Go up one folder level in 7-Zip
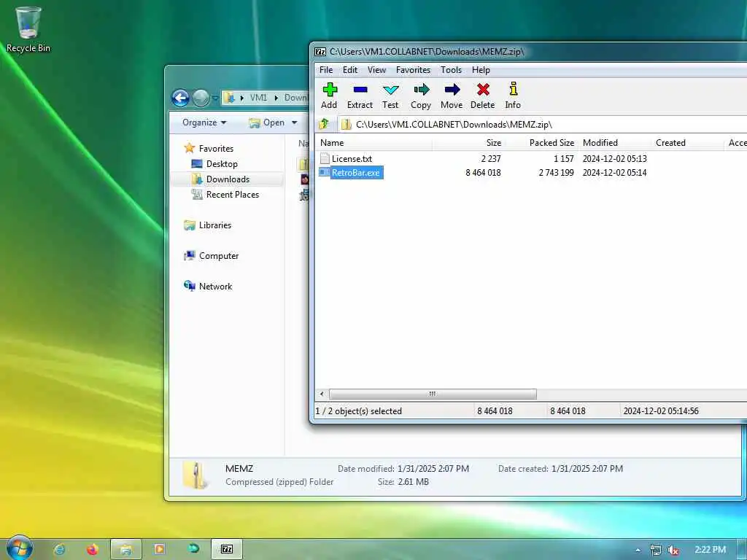The image size is (747, 560). [325, 124]
